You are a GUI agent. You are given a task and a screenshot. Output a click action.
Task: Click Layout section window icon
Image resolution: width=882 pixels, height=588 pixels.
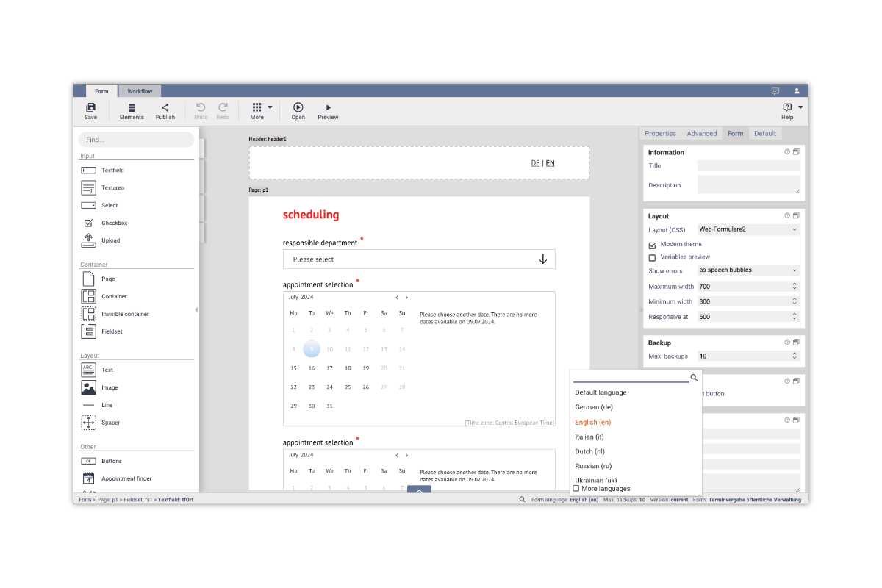796,216
